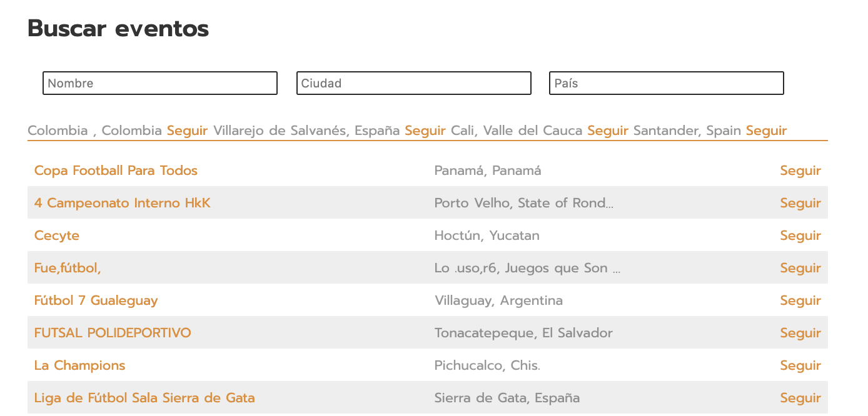Screen dimensions: 868x416
Task: Open Liga de Fútbol Sala Sierra de Gata
Action: pyautogui.click(x=144, y=398)
